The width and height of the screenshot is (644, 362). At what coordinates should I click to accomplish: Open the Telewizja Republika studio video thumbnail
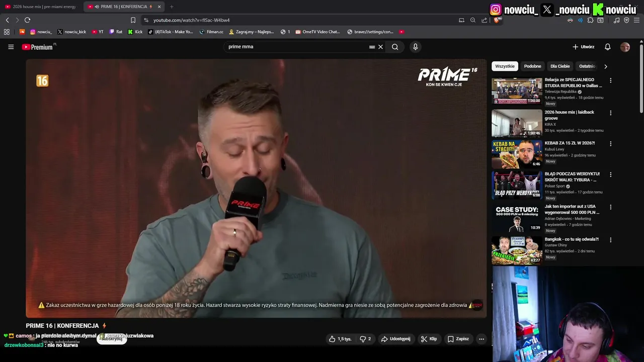point(517,91)
